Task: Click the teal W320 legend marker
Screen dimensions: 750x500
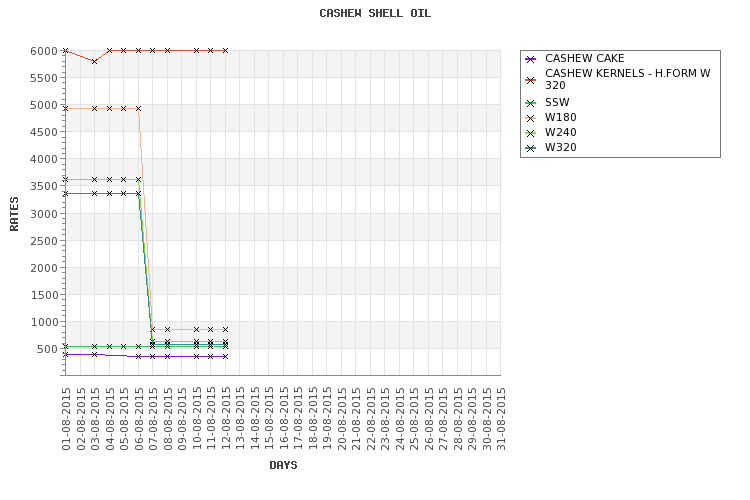Action: (x=530, y=148)
